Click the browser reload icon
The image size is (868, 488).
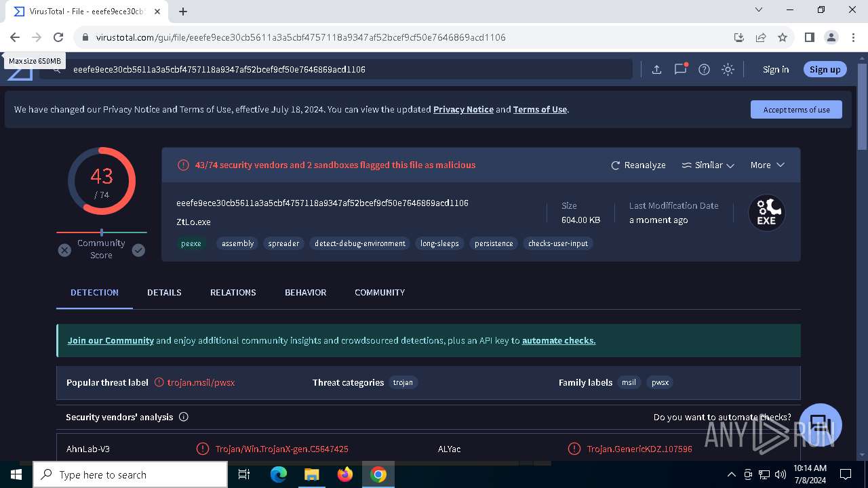click(x=58, y=37)
